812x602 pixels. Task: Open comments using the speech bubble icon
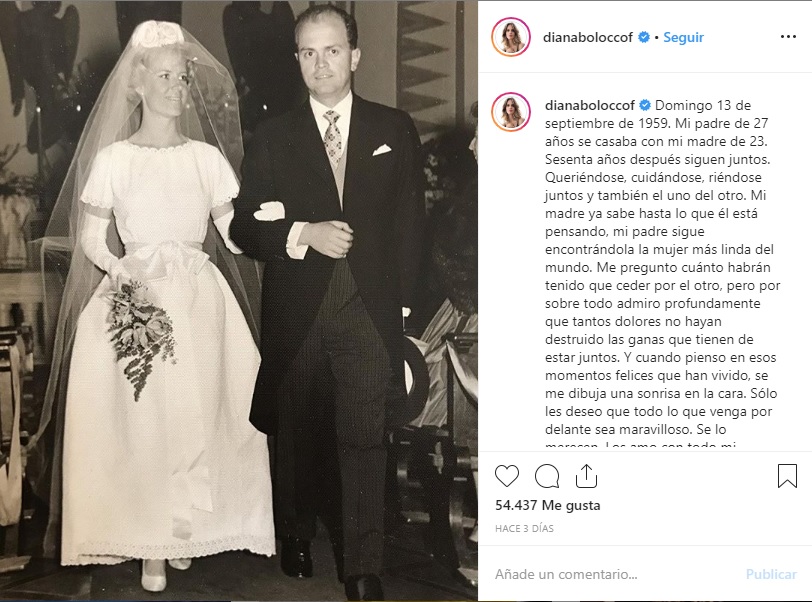[x=547, y=476]
